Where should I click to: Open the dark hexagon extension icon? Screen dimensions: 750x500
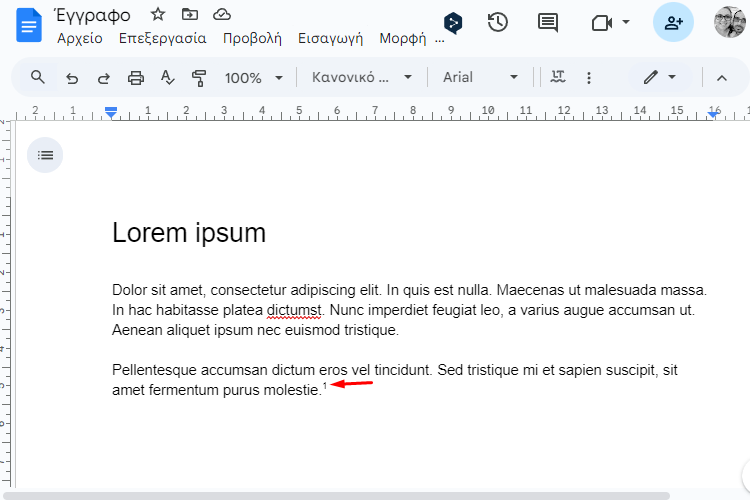tap(452, 23)
